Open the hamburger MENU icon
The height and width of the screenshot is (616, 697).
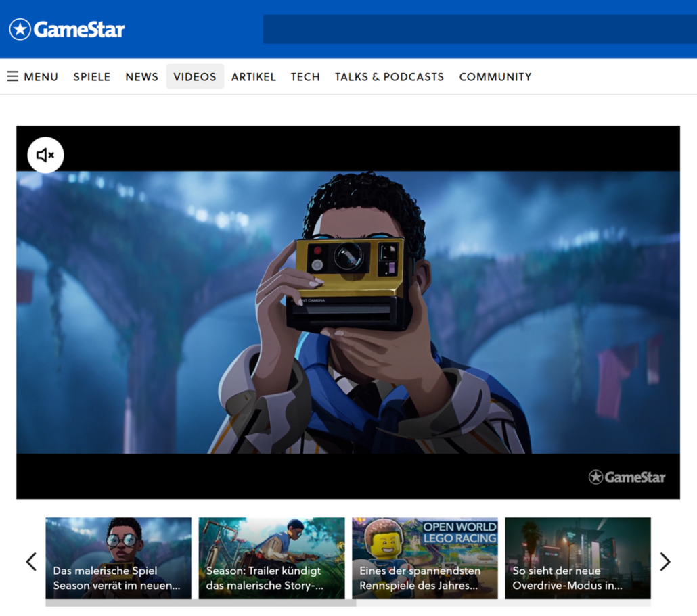click(x=13, y=76)
